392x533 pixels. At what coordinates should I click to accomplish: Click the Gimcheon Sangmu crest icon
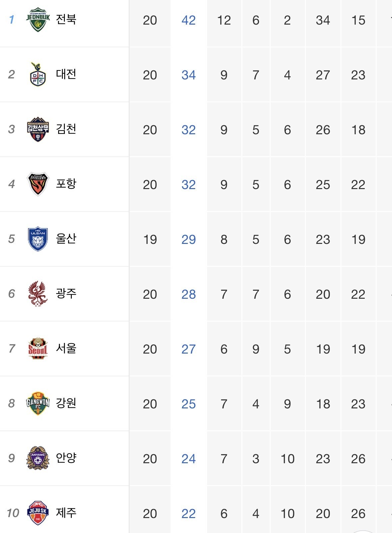coord(38,129)
